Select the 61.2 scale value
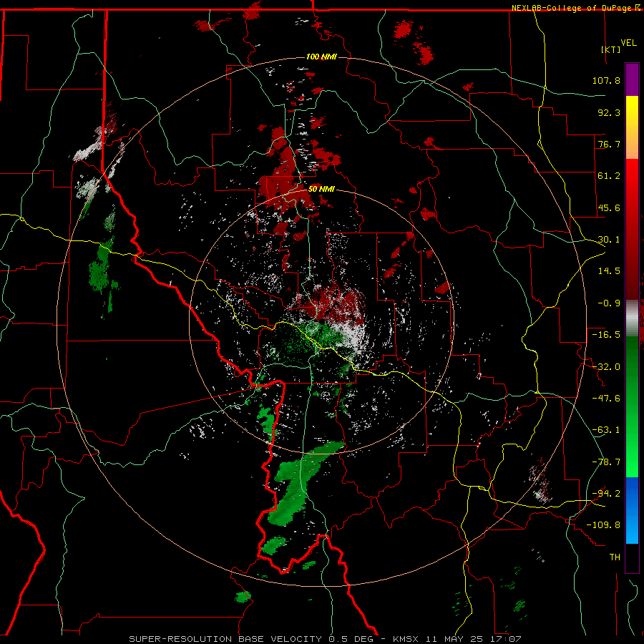The width and height of the screenshot is (644, 644). click(x=609, y=176)
